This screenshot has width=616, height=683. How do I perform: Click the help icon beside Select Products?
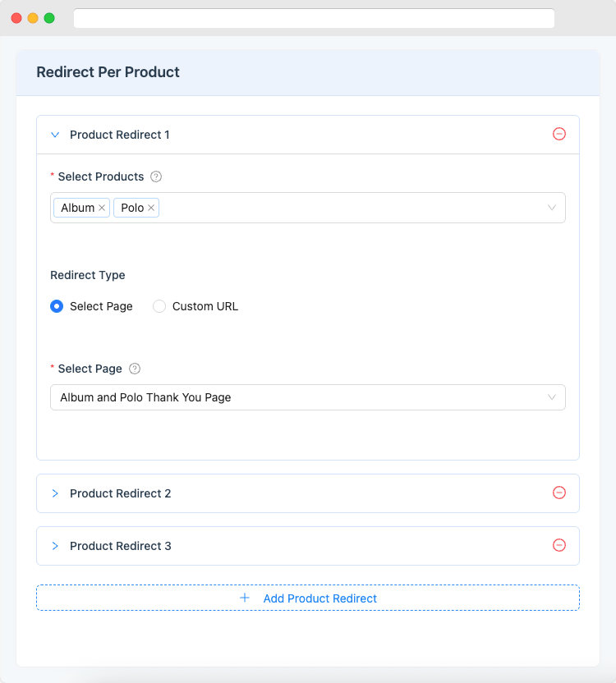(x=155, y=176)
